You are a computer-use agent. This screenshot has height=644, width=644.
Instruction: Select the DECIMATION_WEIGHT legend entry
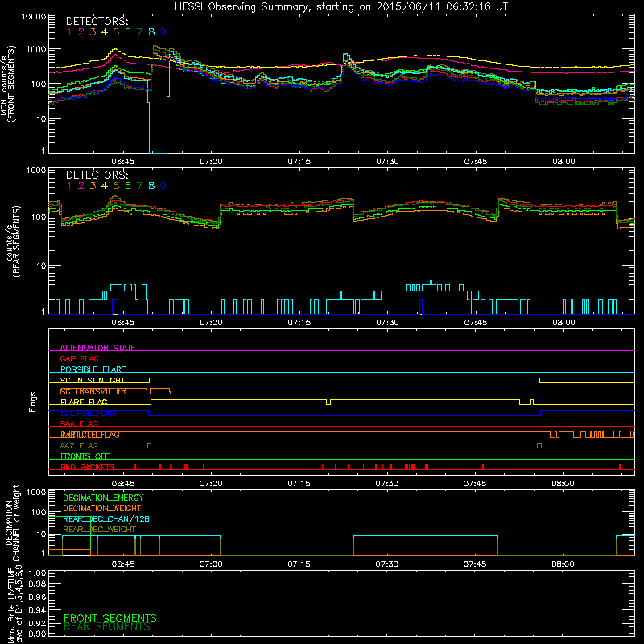click(102, 509)
